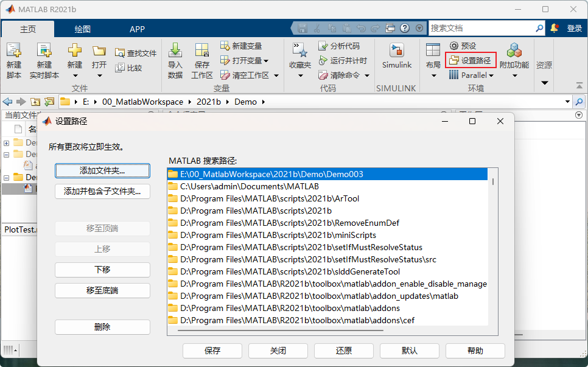588x367 pixels.
Task: Switch to the 绘图 (Plots) tab
Action: coord(82,29)
